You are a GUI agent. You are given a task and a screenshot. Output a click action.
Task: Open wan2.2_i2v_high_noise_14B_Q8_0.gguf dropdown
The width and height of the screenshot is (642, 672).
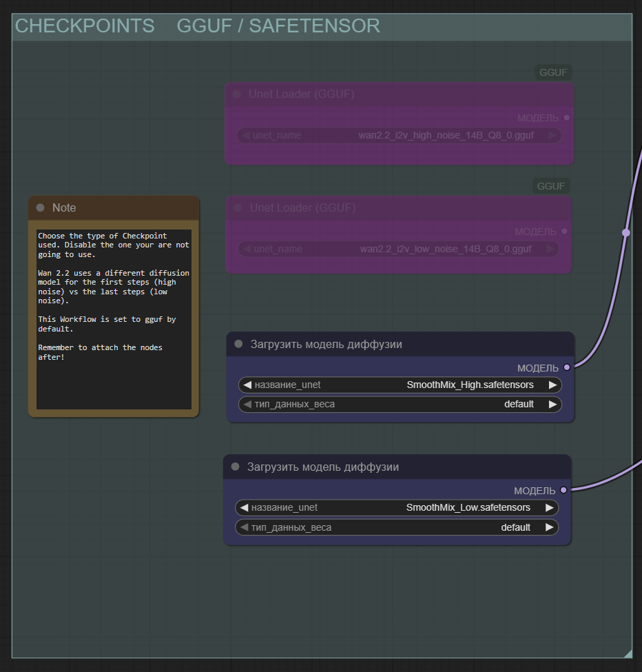tap(399, 135)
